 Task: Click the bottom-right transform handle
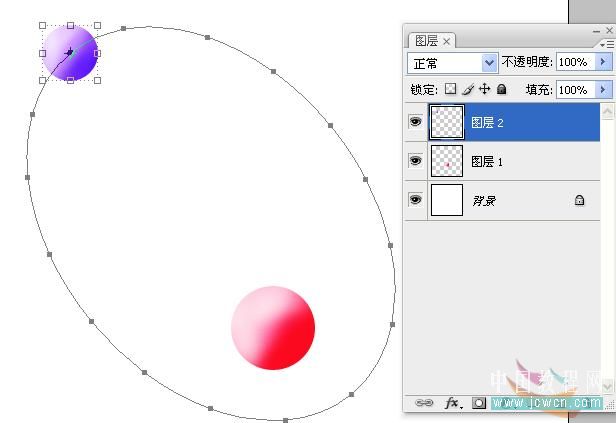coord(97,81)
